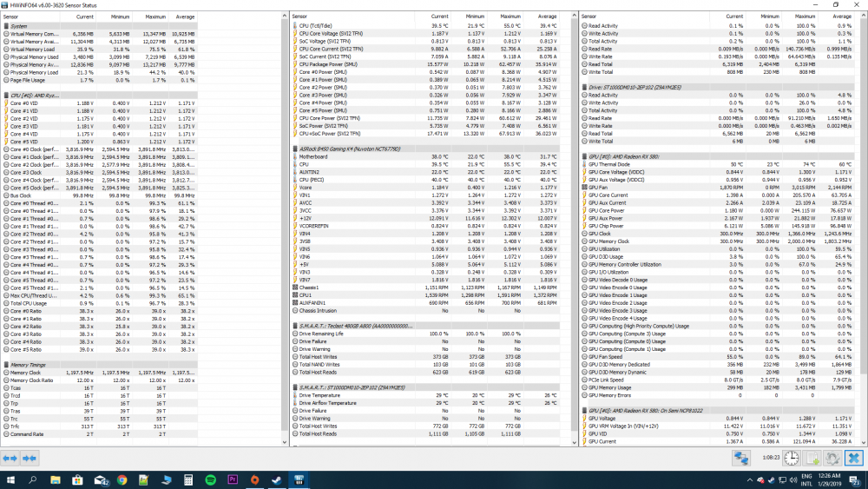868x489 pixels.
Task: Select the Command Rate row
Action: pyautogui.click(x=100, y=434)
